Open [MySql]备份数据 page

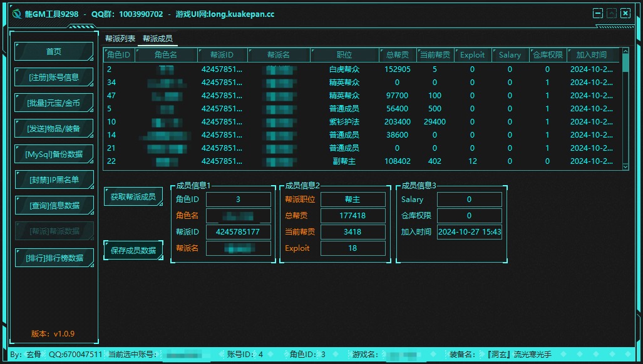tap(54, 154)
